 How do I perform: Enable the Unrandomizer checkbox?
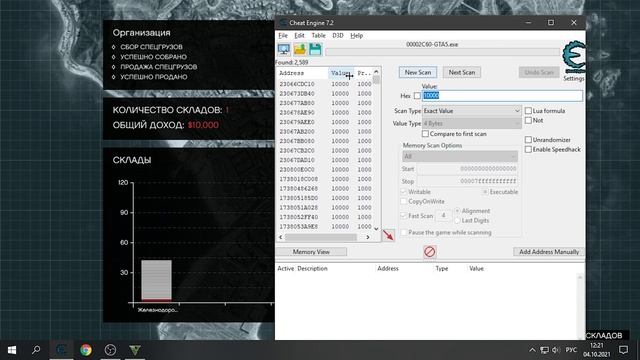528,140
